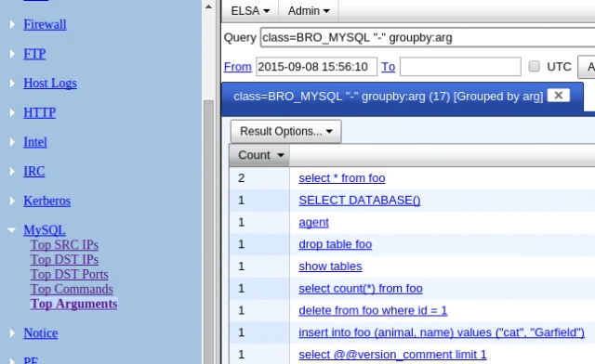This screenshot has height=364, width=595.
Task: Toggle the UTC checkbox
Action: coord(534,66)
